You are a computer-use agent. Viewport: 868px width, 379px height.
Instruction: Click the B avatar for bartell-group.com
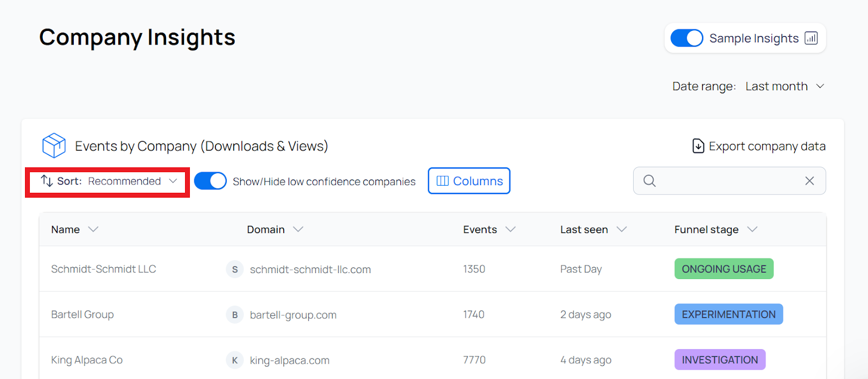pos(235,315)
